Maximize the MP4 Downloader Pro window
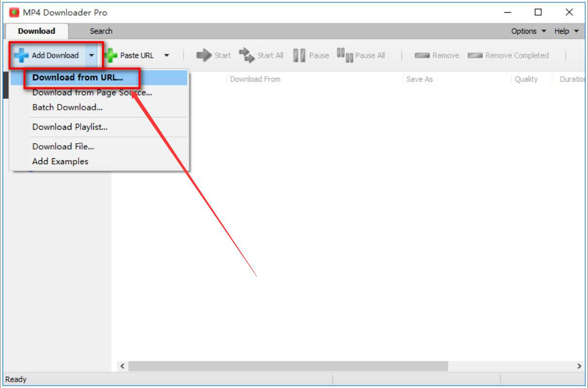 coord(538,12)
